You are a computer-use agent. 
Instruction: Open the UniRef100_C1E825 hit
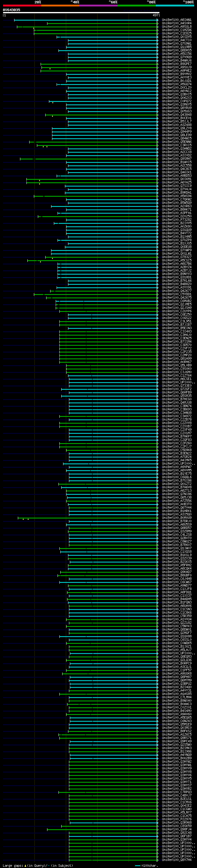(x=176, y=33)
